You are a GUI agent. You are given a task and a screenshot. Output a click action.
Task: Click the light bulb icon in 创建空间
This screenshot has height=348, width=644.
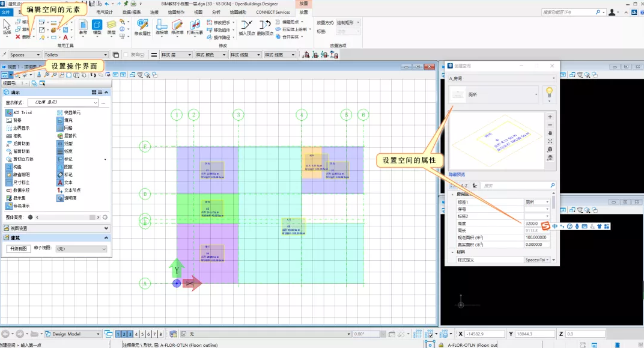[549, 92]
